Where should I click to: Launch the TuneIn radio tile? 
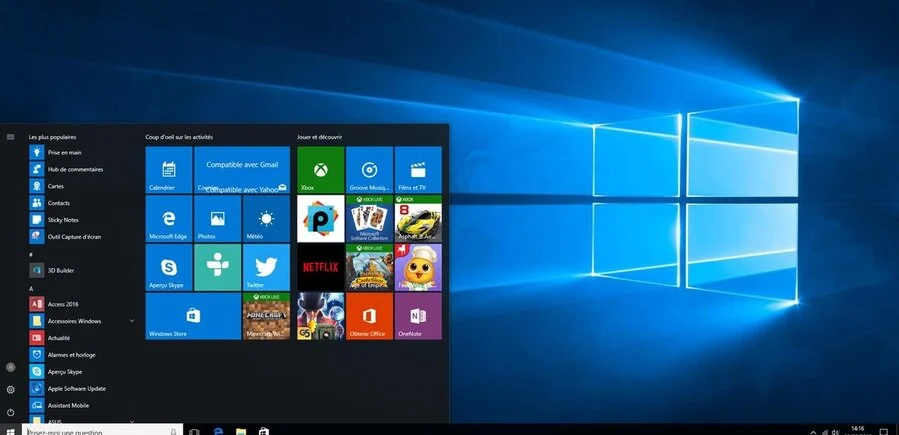click(217, 267)
